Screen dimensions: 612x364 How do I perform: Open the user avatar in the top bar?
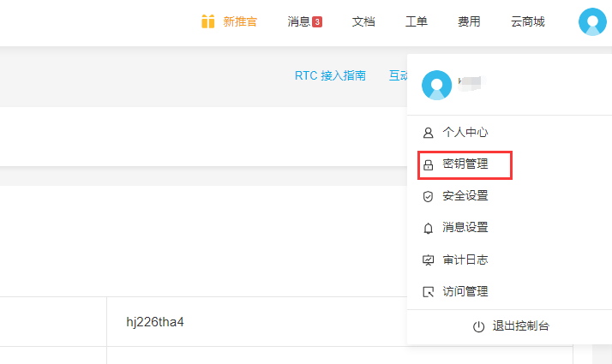click(x=592, y=21)
